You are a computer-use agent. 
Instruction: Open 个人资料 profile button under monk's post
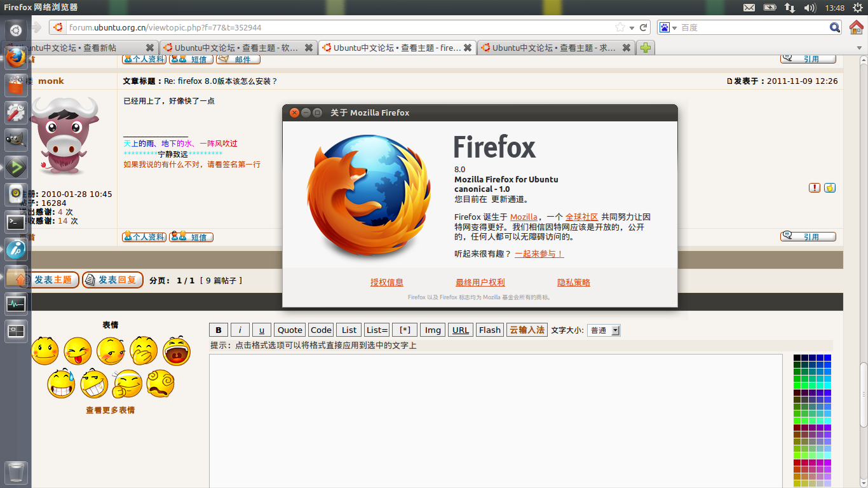144,237
